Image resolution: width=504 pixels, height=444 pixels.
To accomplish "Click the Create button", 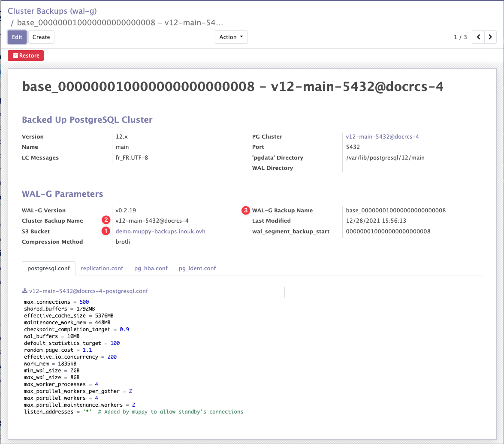I will click(x=41, y=37).
